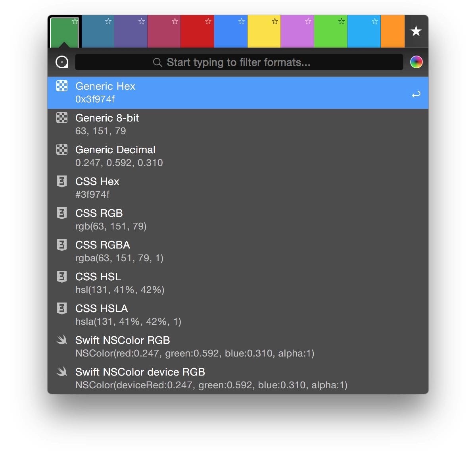The image size is (476, 451).
Task: Favorite the green swatch via its star
Action: coord(75,21)
